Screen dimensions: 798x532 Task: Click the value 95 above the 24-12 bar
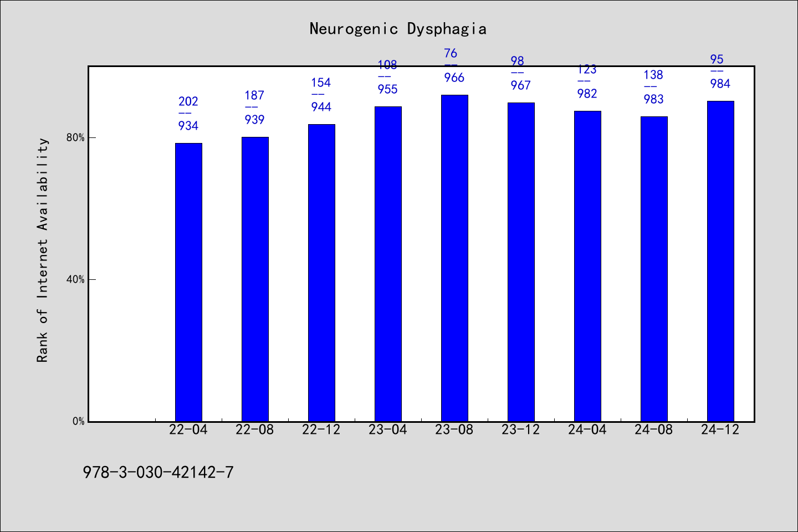[717, 59]
